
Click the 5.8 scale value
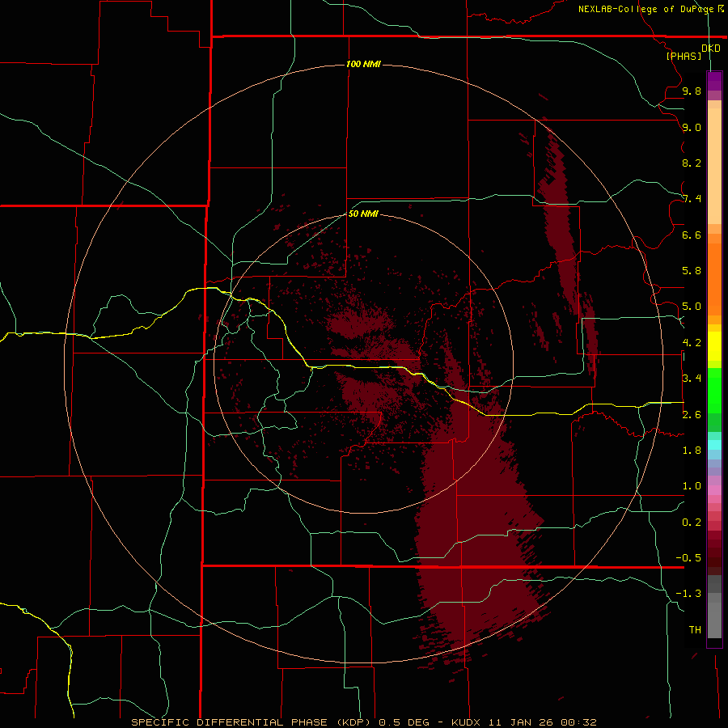[x=692, y=271]
